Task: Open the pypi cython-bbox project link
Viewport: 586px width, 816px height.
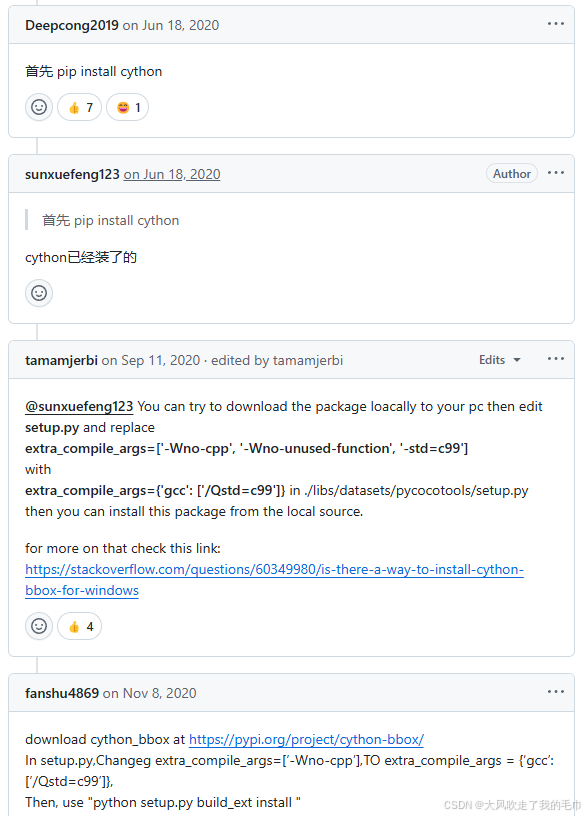Action: pos(306,739)
